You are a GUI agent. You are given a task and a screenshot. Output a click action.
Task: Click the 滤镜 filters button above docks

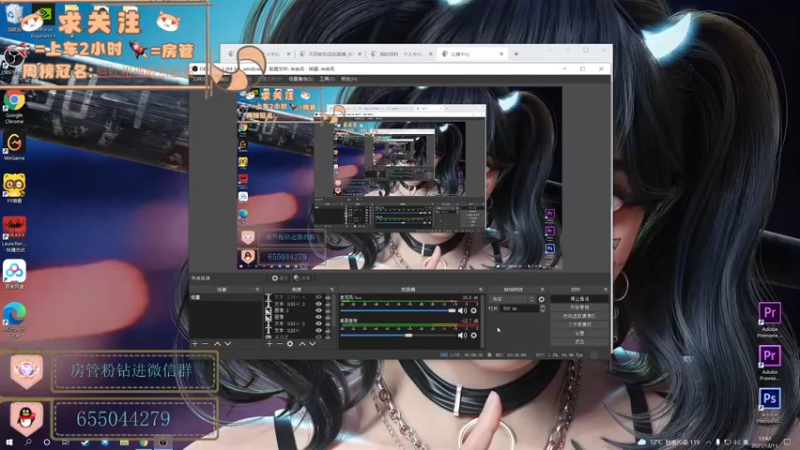[302, 278]
